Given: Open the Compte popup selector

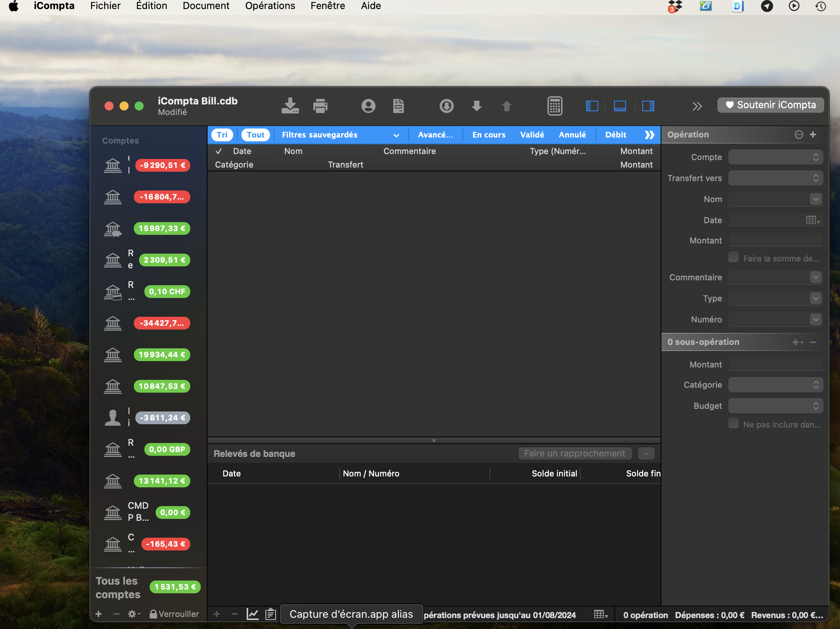Looking at the screenshot, I should (x=775, y=157).
